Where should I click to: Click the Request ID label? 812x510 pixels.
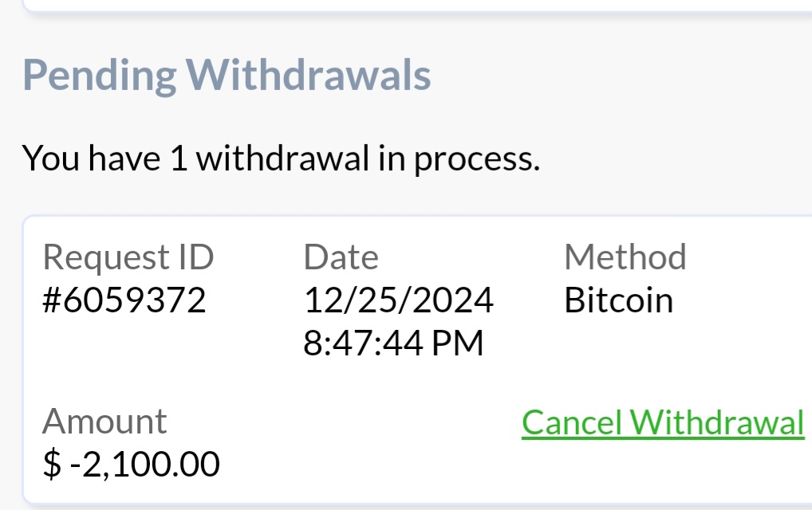[x=128, y=257]
